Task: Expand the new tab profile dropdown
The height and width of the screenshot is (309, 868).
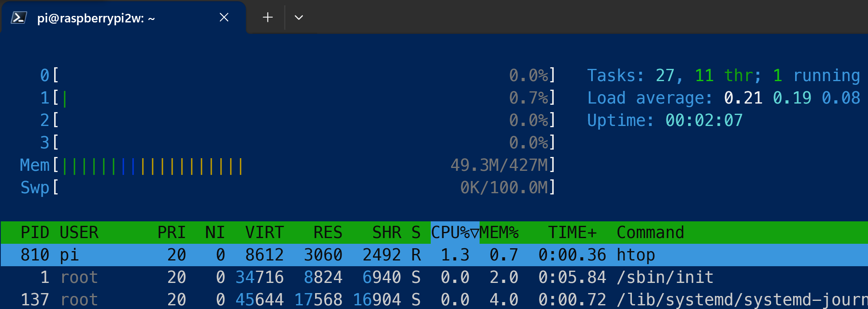Action: point(299,17)
